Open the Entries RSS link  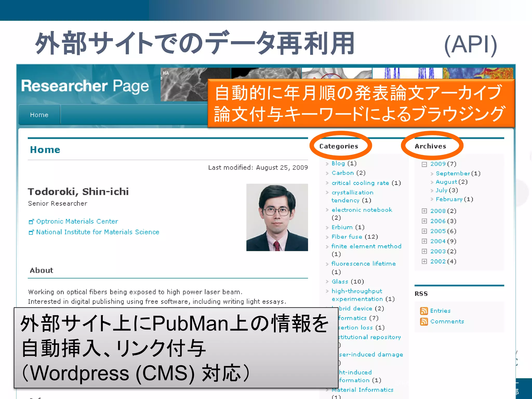pos(440,311)
